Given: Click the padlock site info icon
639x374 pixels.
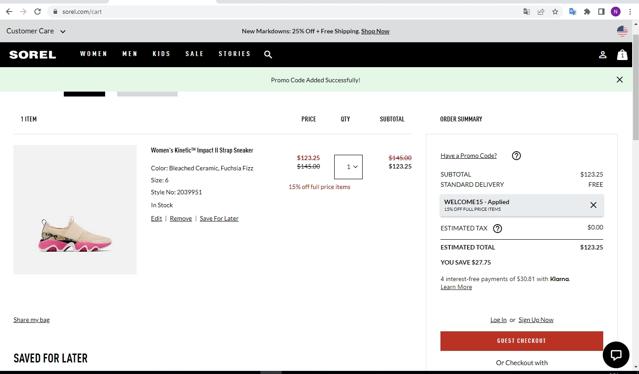Looking at the screenshot, I should 55,12.
